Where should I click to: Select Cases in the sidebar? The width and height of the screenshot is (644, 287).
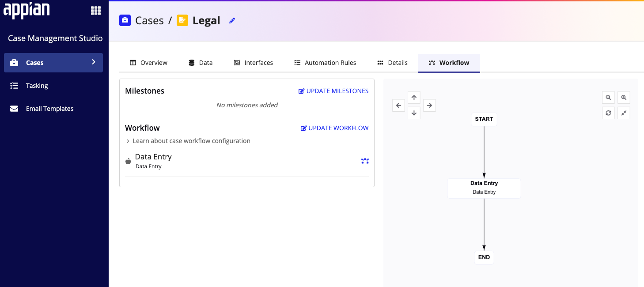(53, 63)
